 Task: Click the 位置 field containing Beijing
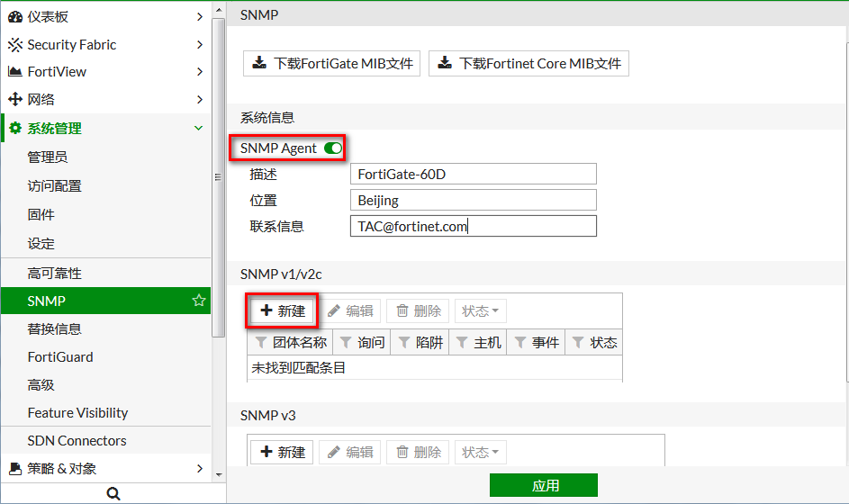(474, 200)
